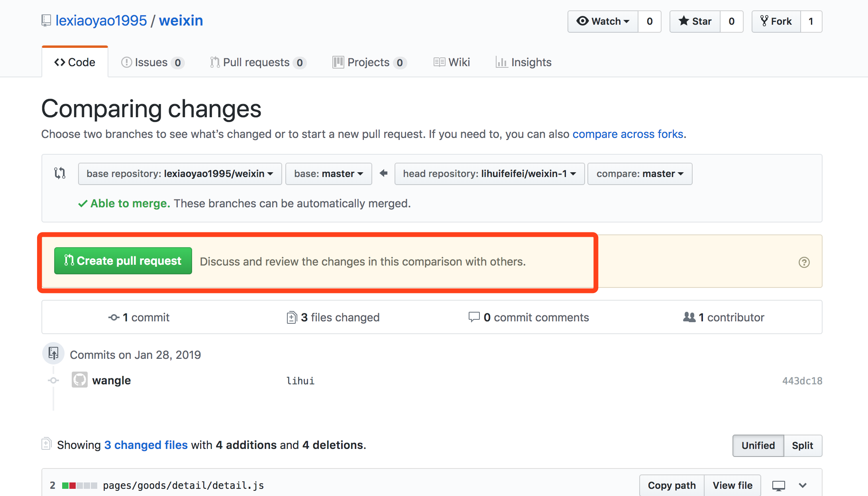Collapse the detail.js diff with the chevron
This screenshot has width=868, height=496.
pyautogui.click(x=803, y=486)
